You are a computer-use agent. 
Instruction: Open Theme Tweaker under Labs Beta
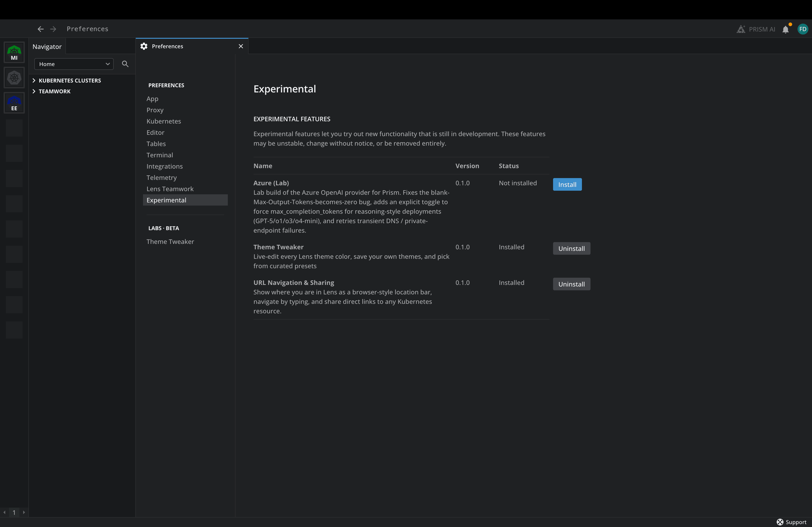[x=185, y=242]
